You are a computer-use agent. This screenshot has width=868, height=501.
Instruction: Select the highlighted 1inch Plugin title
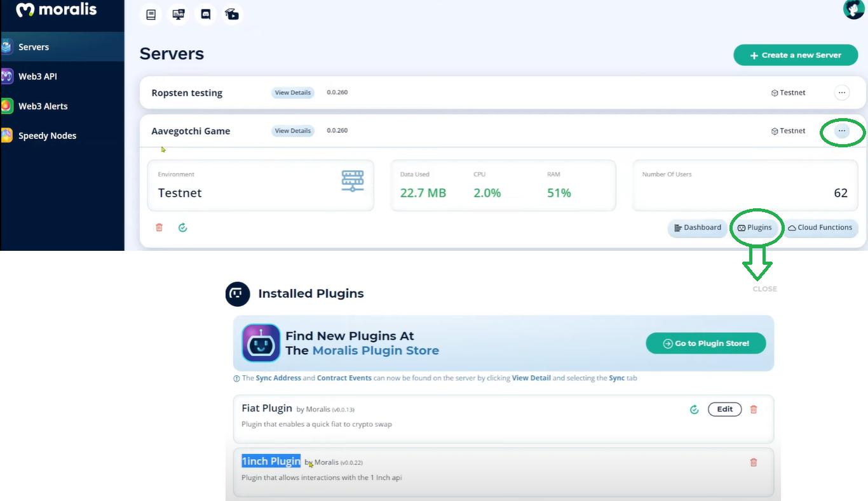coord(271,462)
